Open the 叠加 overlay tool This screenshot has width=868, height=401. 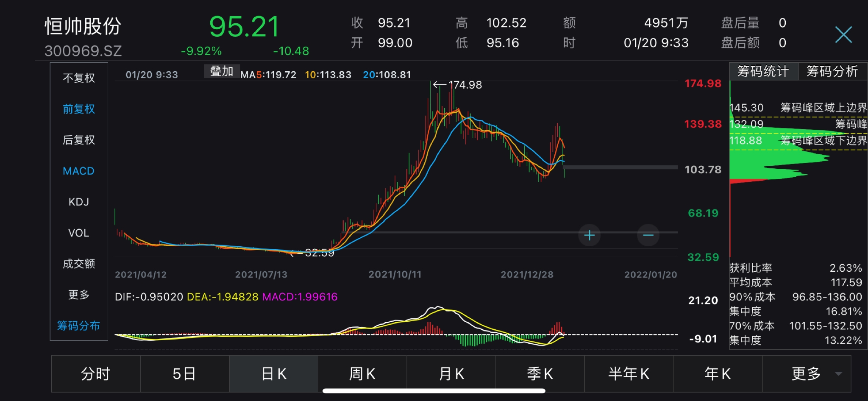point(222,70)
